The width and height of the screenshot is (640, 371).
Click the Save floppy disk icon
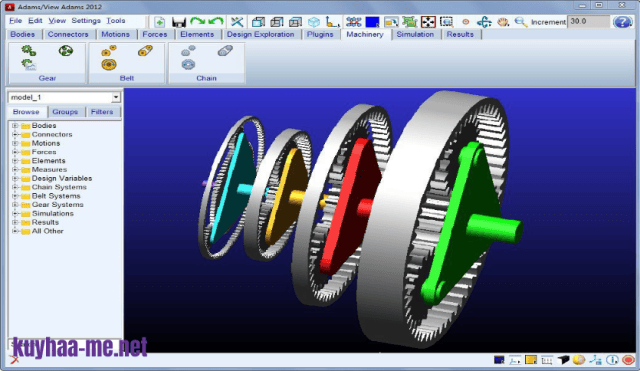[x=179, y=22]
